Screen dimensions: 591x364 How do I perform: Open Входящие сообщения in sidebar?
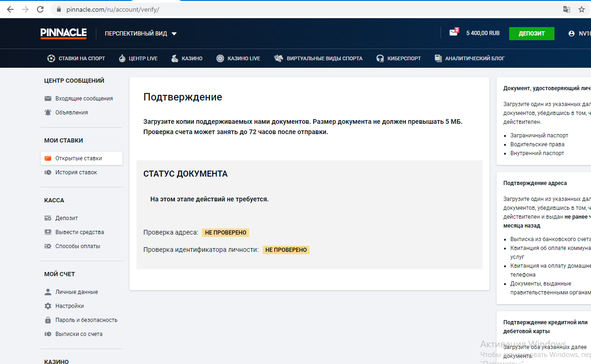click(x=84, y=99)
